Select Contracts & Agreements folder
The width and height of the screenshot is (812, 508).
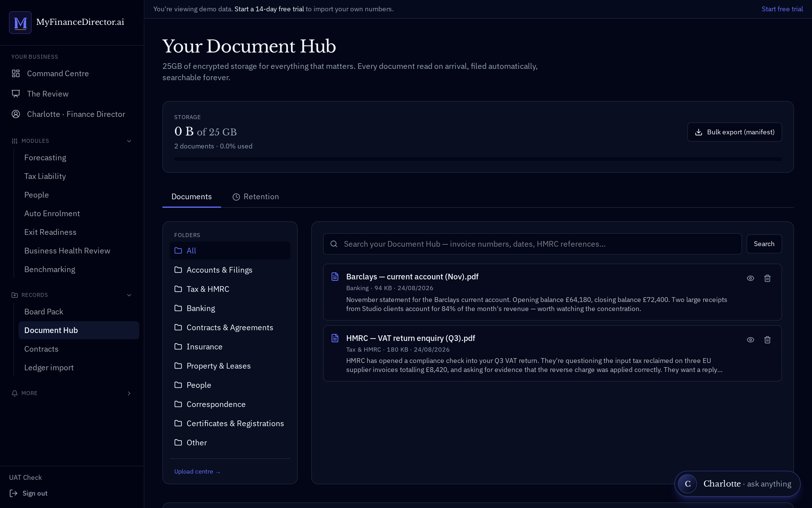pos(230,327)
